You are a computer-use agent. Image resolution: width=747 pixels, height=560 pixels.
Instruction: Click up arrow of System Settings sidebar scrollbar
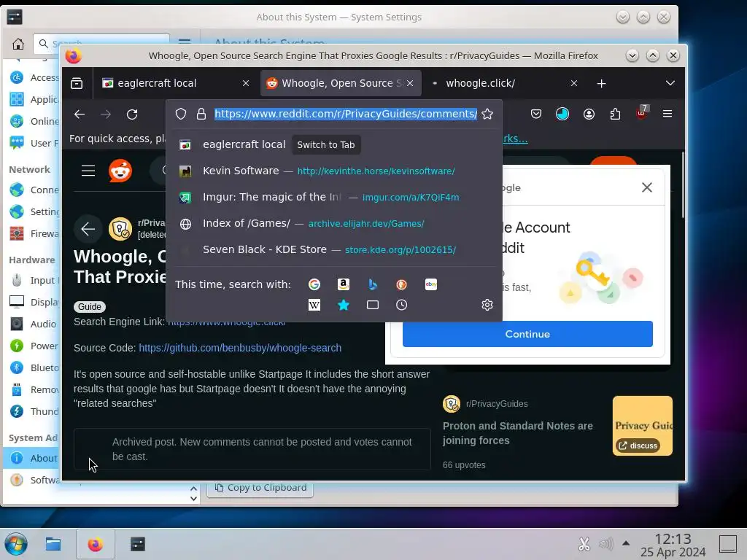point(193,489)
